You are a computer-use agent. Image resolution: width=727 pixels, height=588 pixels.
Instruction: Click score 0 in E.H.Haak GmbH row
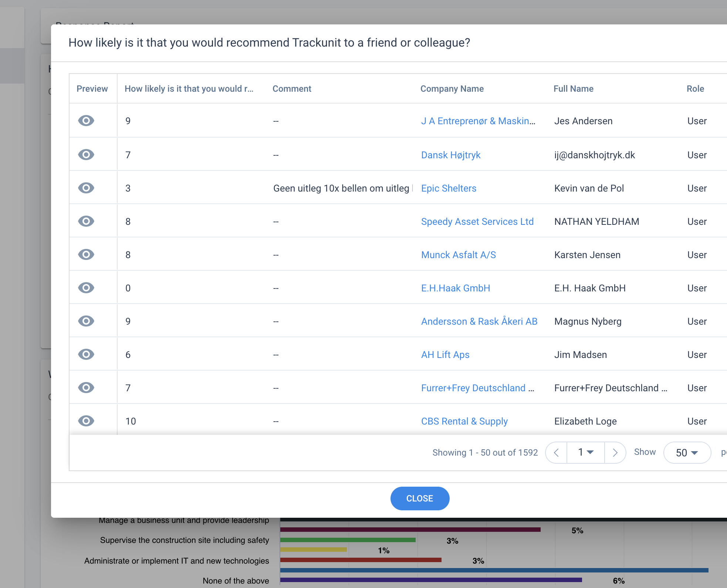click(128, 288)
